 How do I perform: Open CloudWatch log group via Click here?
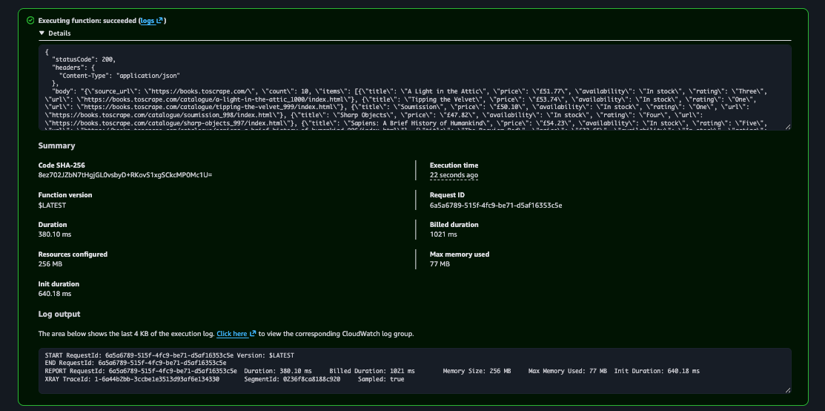pyautogui.click(x=236, y=334)
